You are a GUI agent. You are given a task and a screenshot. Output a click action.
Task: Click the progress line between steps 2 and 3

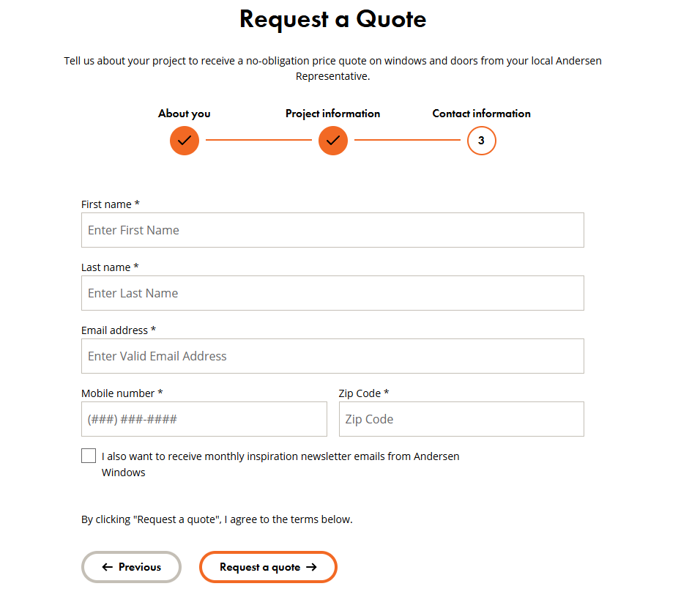[x=407, y=141]
